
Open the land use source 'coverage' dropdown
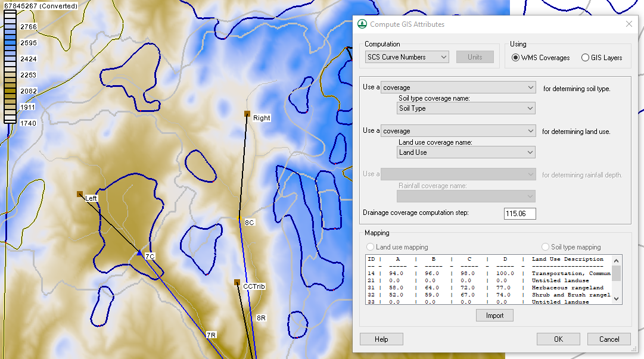[458, 131]
